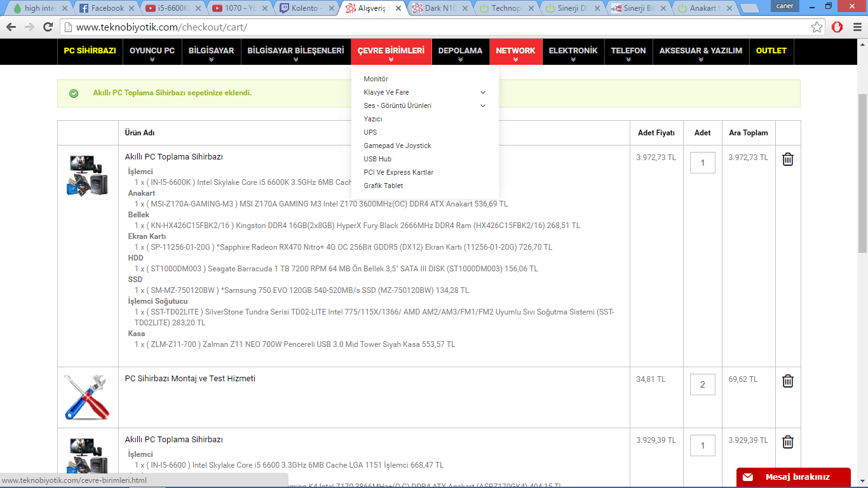
Task: Open the NETWORK dropdown
Action: click(515, 51)
